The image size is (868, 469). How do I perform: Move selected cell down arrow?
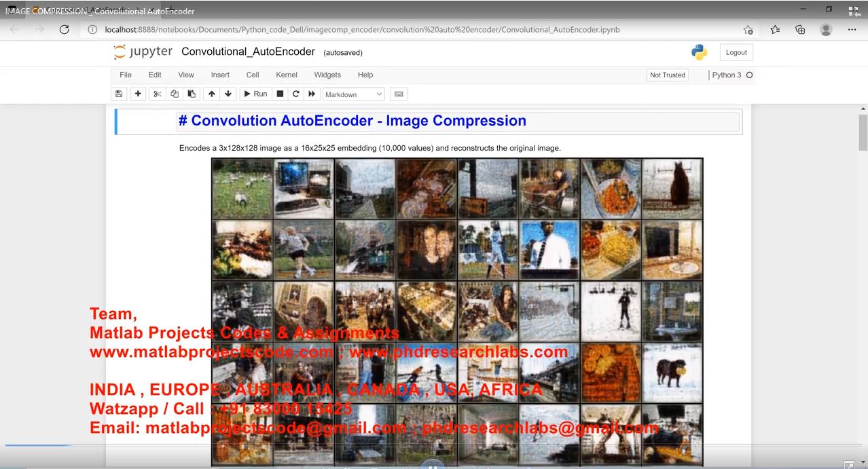click(228, 94)
